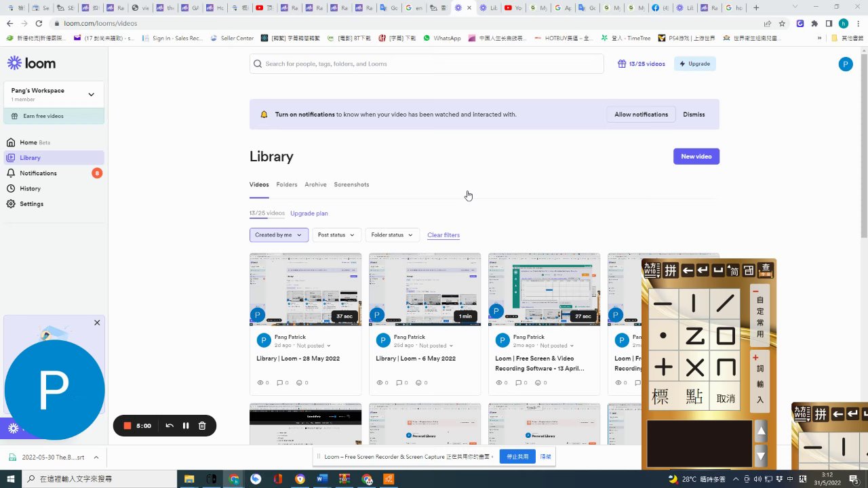Open the 28 May 2022 video thumbnail

[305, 289]
